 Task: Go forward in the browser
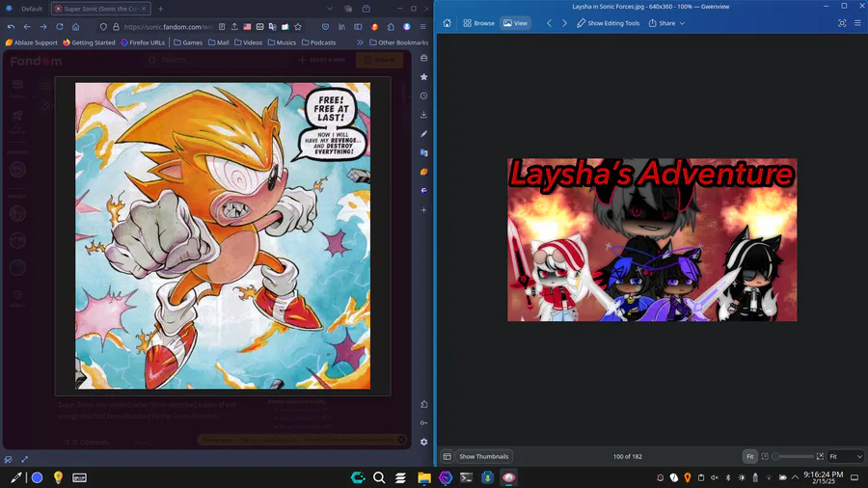click(x=42, y=27)
